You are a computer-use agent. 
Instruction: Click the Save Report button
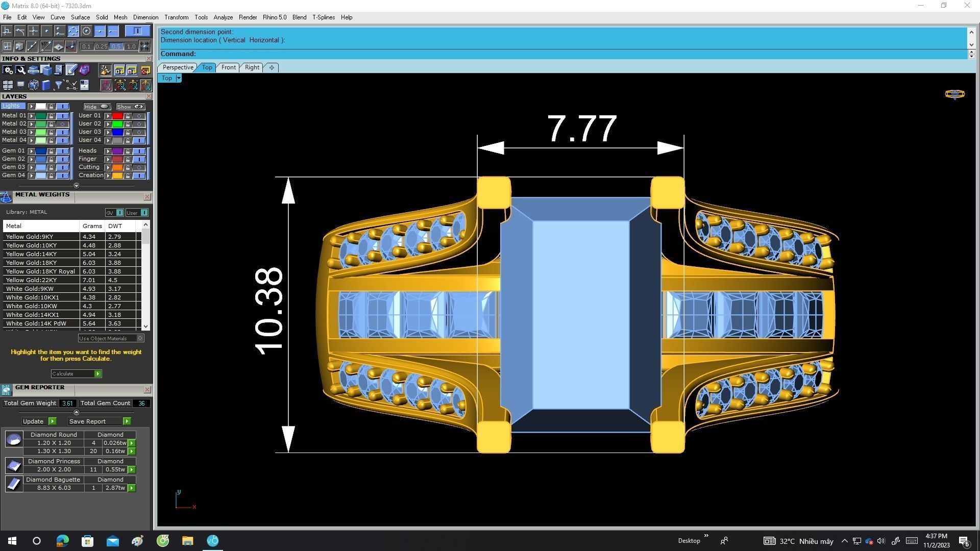[87, 421]
